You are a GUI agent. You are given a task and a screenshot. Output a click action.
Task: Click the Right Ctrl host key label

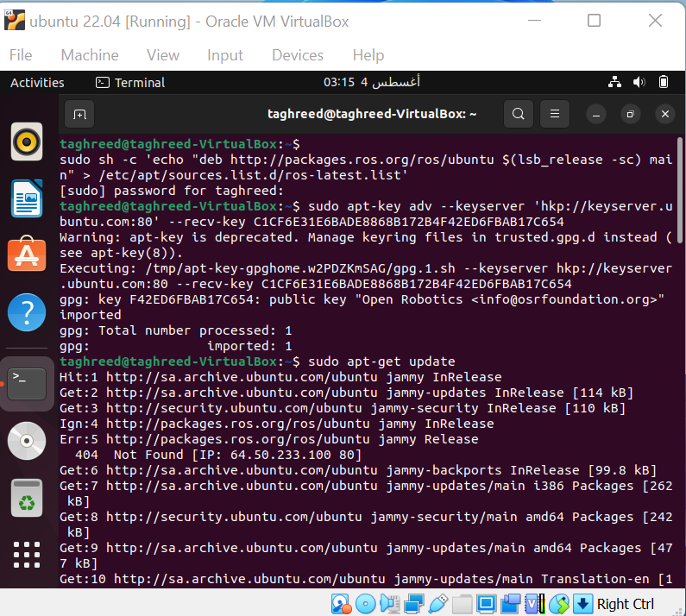(626, 604)
